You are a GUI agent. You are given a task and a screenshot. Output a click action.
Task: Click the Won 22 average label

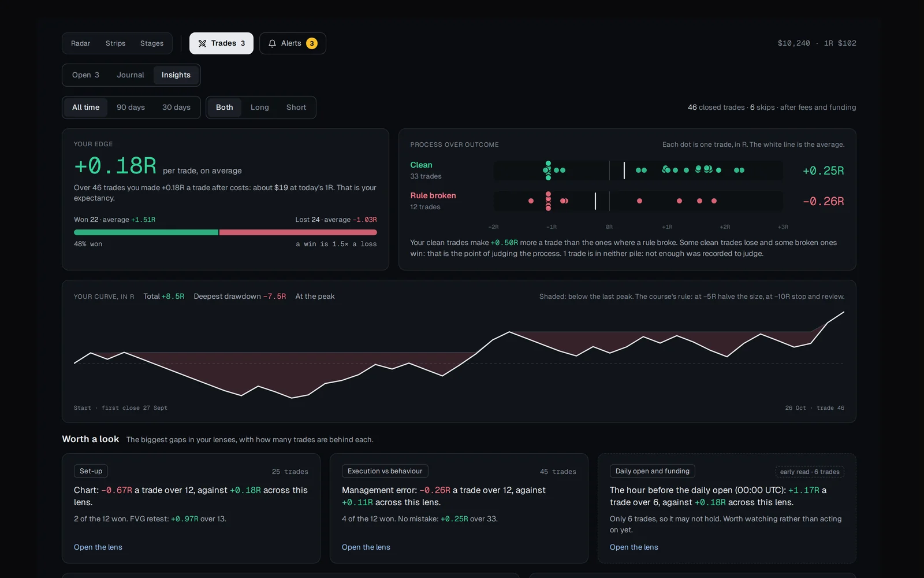[114, 220]
